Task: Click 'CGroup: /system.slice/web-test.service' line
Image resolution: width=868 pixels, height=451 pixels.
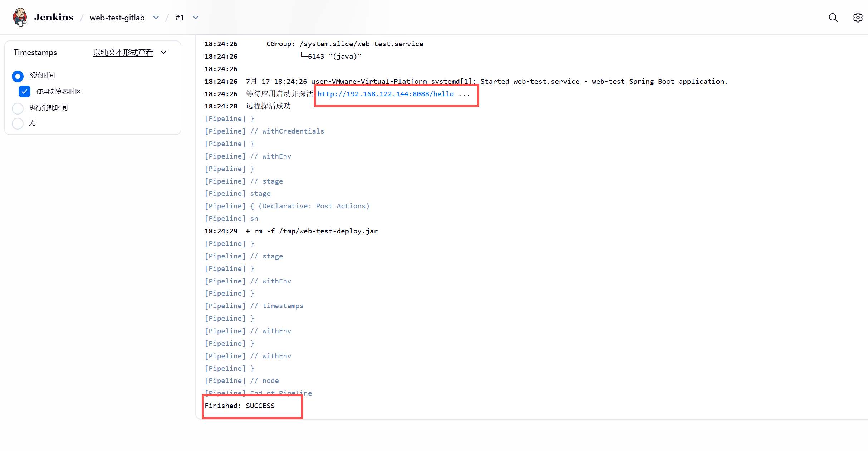Action: point(345,44)
